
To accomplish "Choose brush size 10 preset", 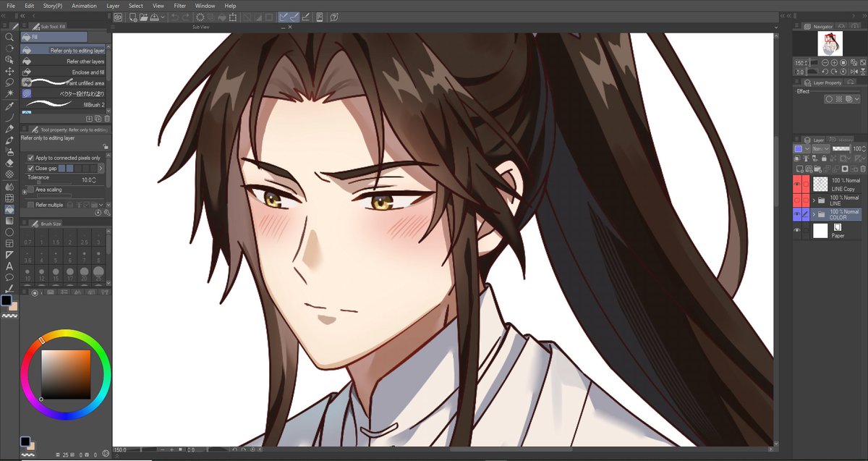I will coord(28,274).
